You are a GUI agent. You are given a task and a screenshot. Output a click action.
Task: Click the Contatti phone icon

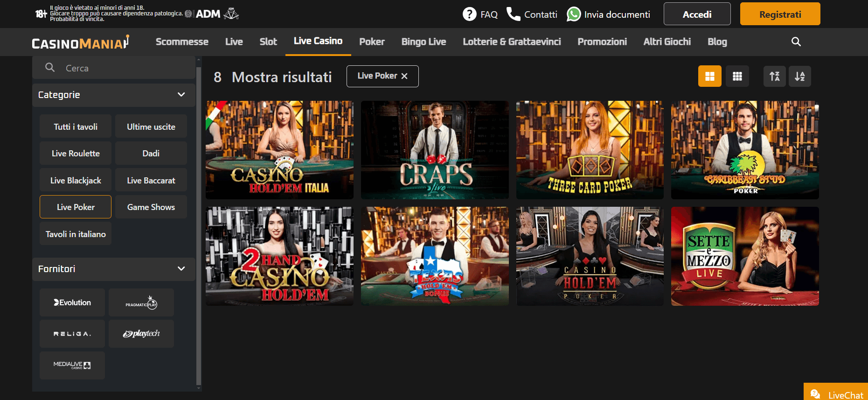point(513,14)
